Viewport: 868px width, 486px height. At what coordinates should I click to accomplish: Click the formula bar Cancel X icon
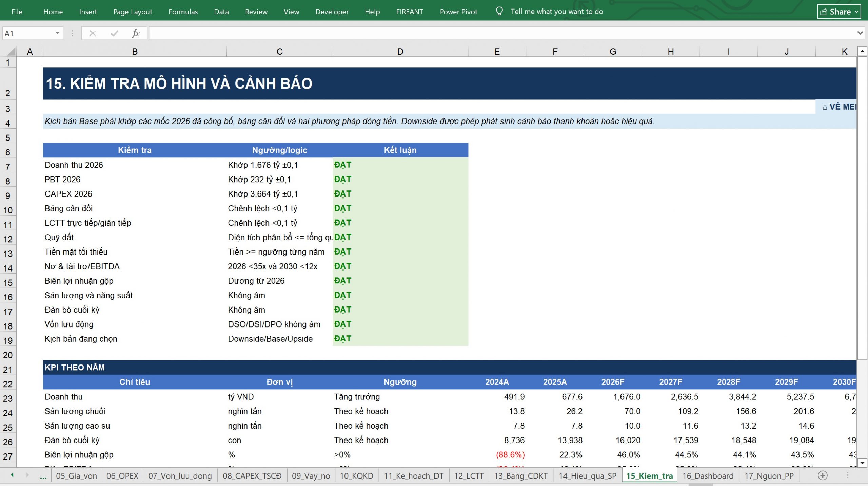93,33
